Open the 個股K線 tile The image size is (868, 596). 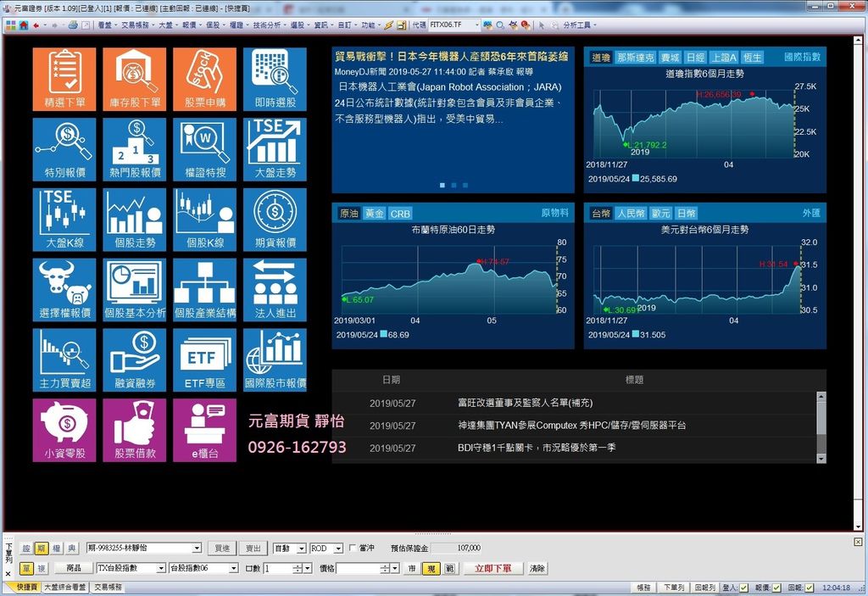(x=205, y=220)
